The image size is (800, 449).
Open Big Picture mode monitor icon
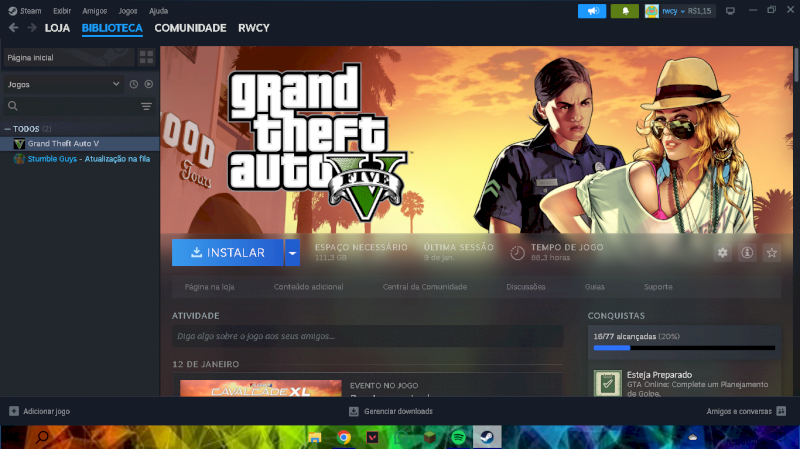(730, 11)
